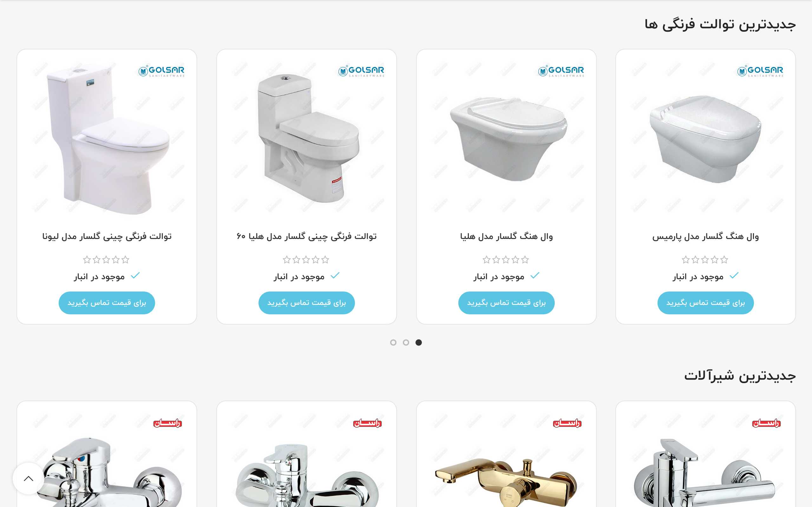The height and width of the screenshot is (507, 812).
Task: Click راسان logo on the rightmost faucet card
Action: [766, 423]
